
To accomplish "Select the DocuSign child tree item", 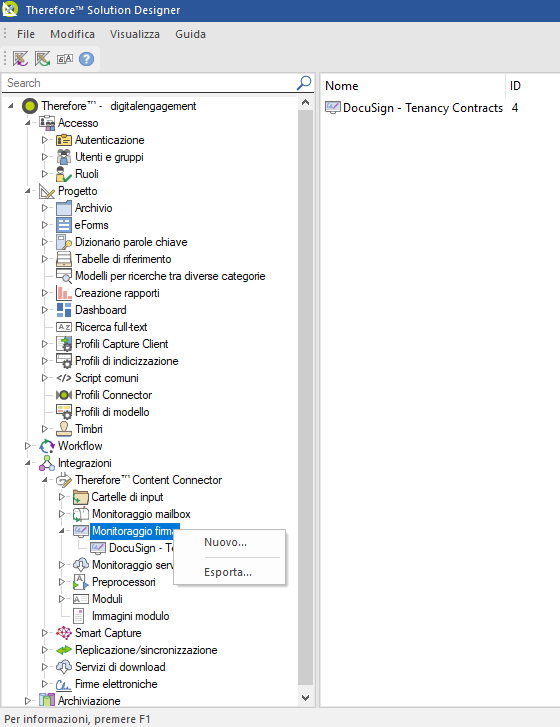I will point(141,548).
